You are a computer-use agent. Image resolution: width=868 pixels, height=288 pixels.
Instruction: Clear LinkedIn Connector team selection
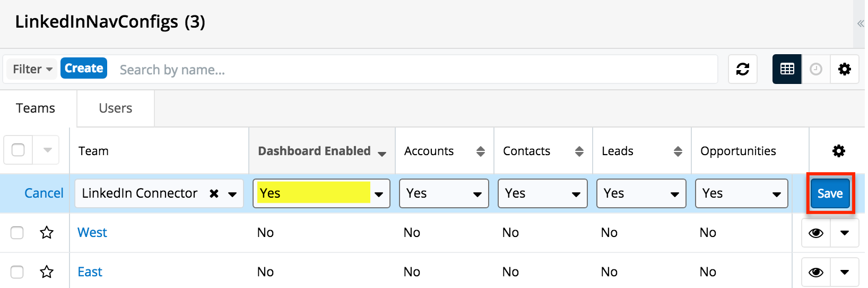pyautogui.click(x=214, y=193)
